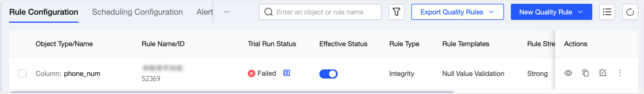Open the failed trial run log icon
644x94 pixels.
coord(286,73)
